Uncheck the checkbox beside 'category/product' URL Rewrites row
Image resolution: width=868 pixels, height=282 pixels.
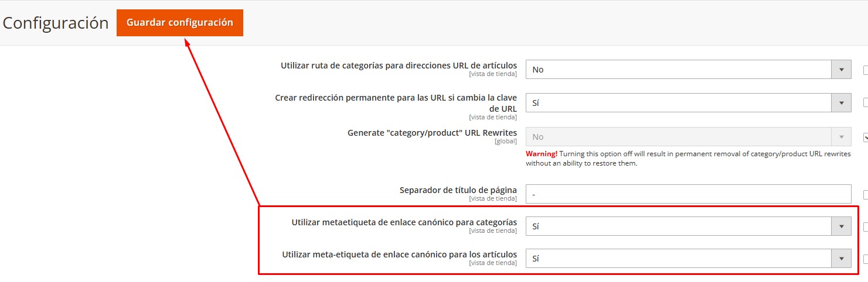866,137
